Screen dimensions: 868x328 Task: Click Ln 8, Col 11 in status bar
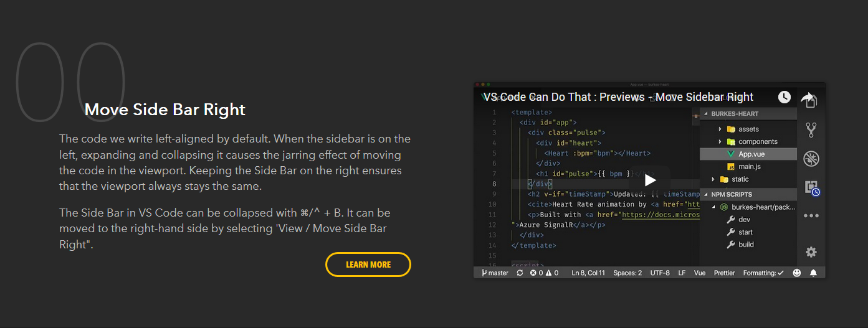point(588,273)
